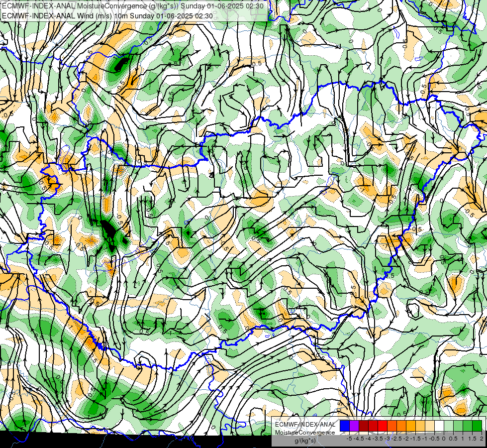Click the legend tick label "-4.5"
The image size is (487, 448).
point(359,439)
